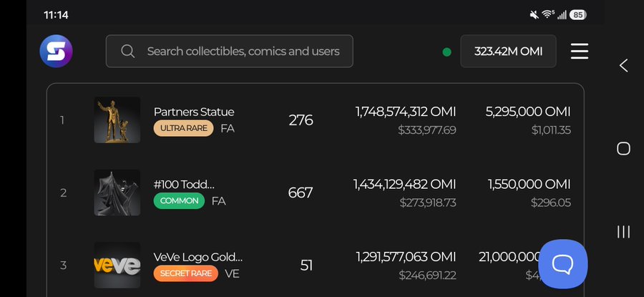644x297 pixels.
Task: Click the COMMON rarity badge
Action: tap(179, 201)
